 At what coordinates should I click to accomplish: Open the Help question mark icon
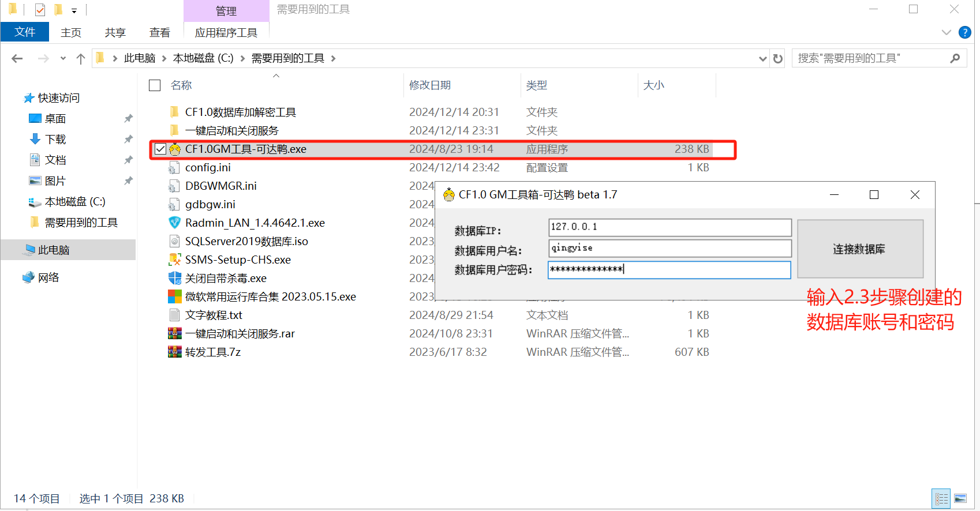tap(964, 32)
